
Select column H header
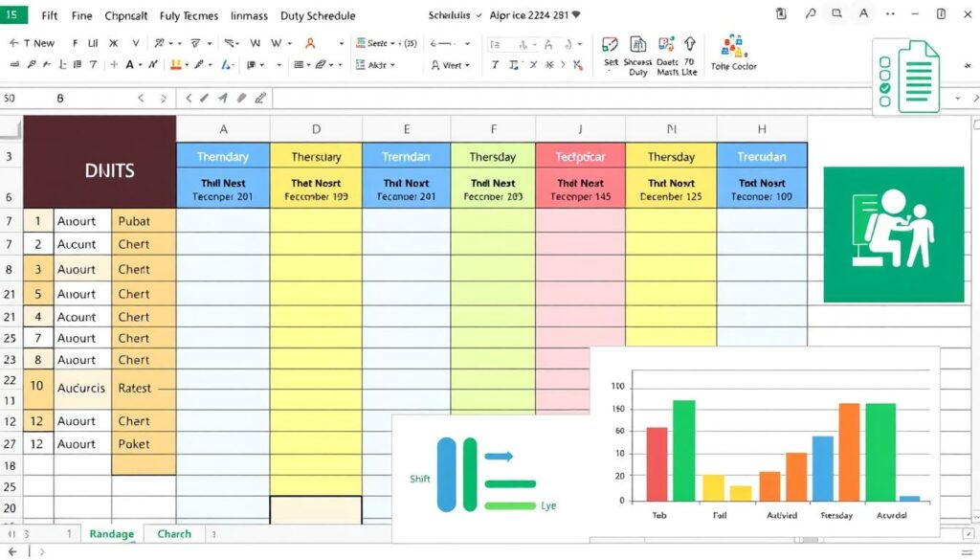(x=762, y=129)
